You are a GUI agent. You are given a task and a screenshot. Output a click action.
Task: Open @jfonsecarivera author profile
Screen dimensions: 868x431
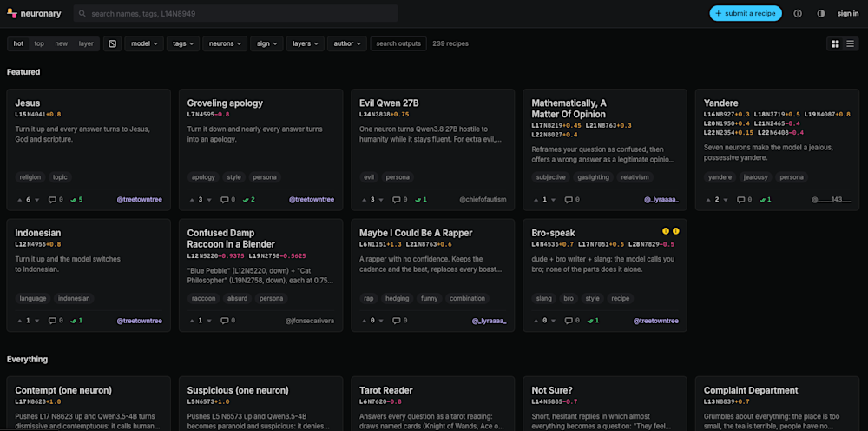pyautogui.click(x=310, y=320)
